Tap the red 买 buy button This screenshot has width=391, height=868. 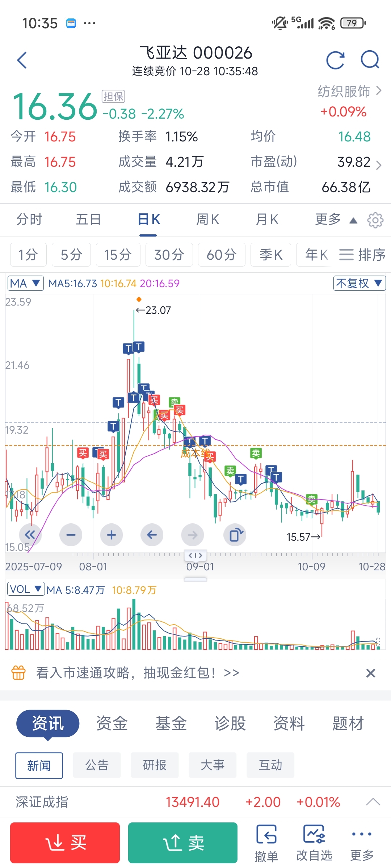coord(65,843)
